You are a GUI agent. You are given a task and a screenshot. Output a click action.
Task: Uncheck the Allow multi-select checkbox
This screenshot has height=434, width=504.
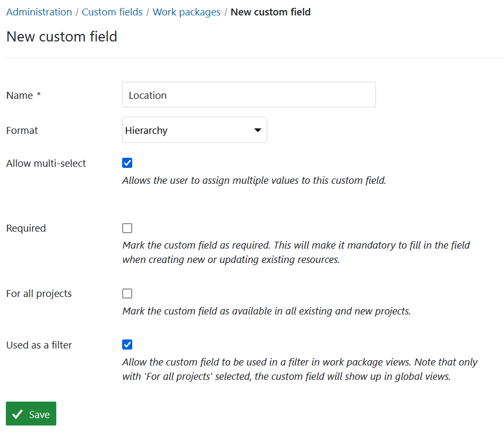[x=127, y=163]
